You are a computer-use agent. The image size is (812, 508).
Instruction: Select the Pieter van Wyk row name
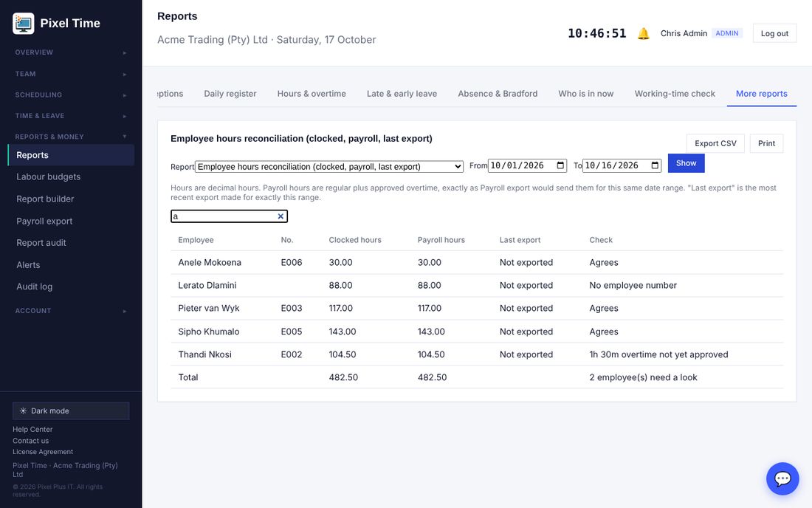tap(209, 308)
